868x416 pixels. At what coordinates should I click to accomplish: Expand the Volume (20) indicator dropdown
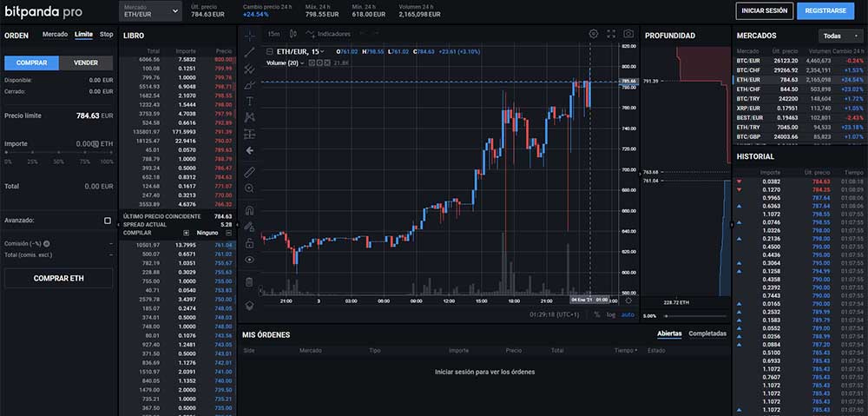(302, 63)
